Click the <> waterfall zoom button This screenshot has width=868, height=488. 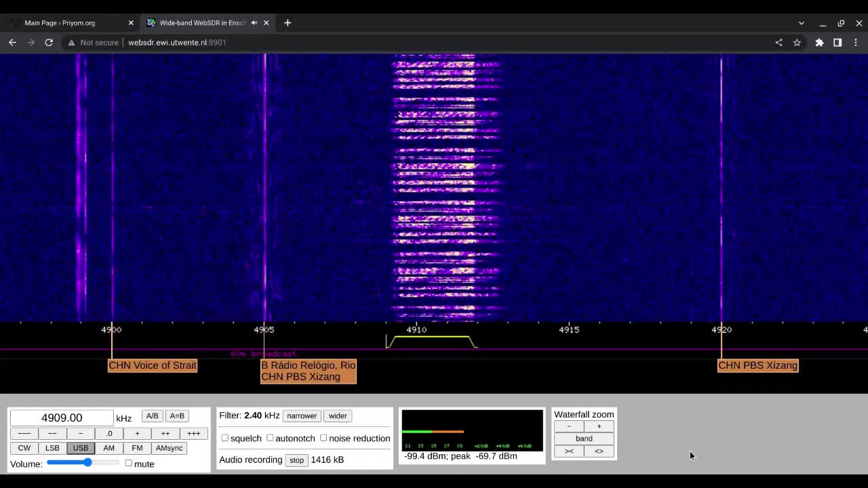pyautogui.click(x=599, y=451)
